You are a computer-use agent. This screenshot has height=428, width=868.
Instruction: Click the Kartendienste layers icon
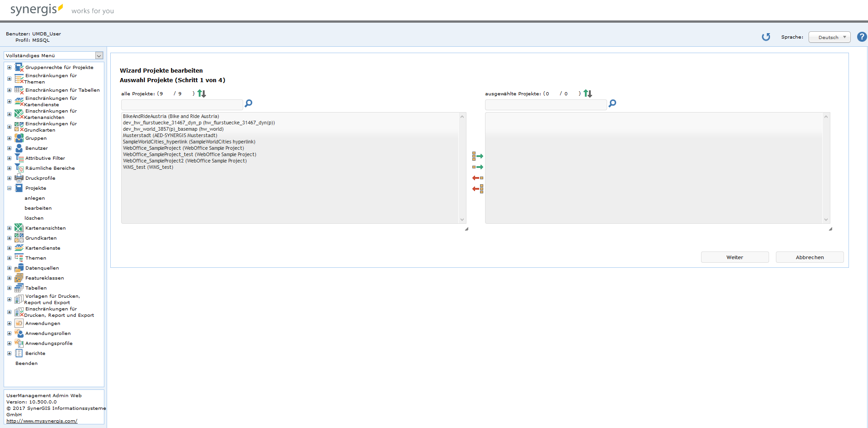coord(19,248)
